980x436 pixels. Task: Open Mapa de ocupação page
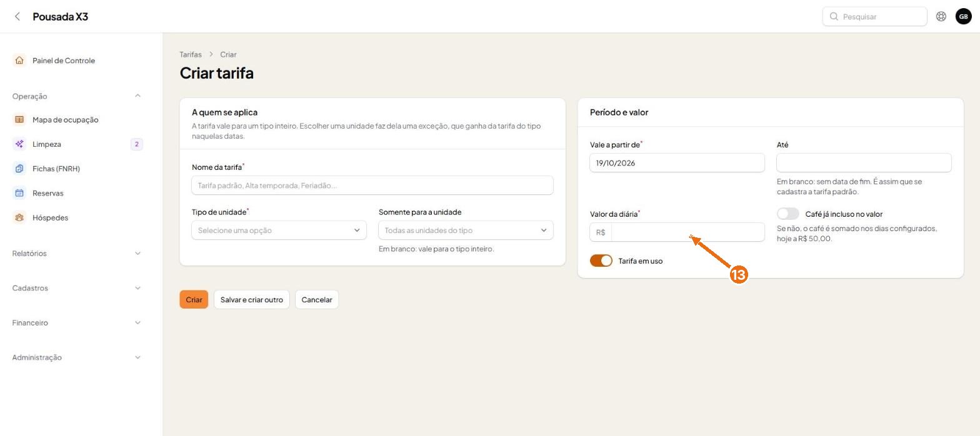click(x=65, y=119)
